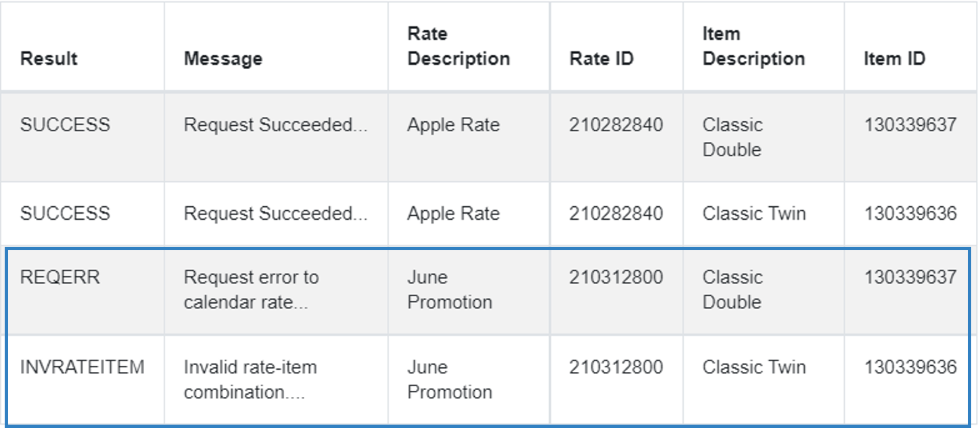Select the first SUCCESS result cell
The height and width of the screenshot is (428, 980).
coord(65,125)
